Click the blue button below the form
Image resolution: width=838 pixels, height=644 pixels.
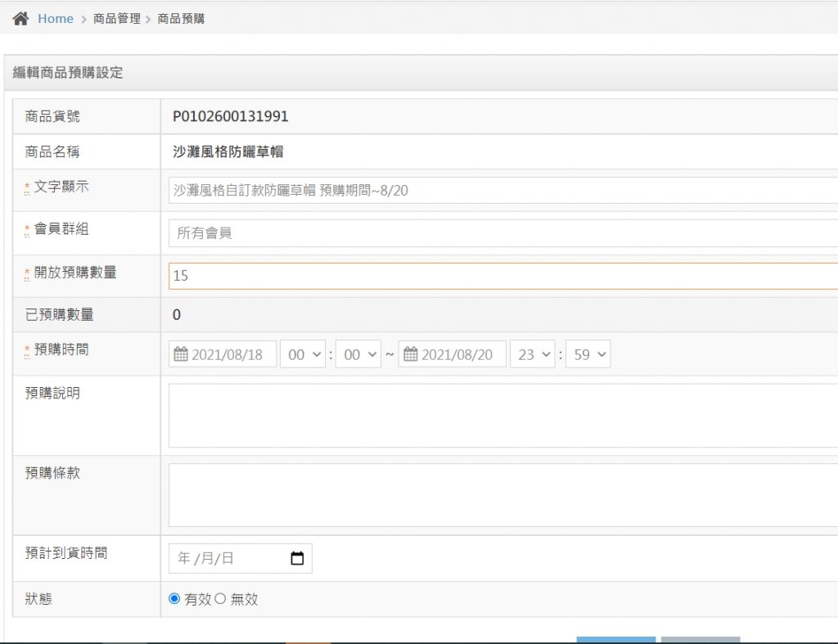click(615, 639)
